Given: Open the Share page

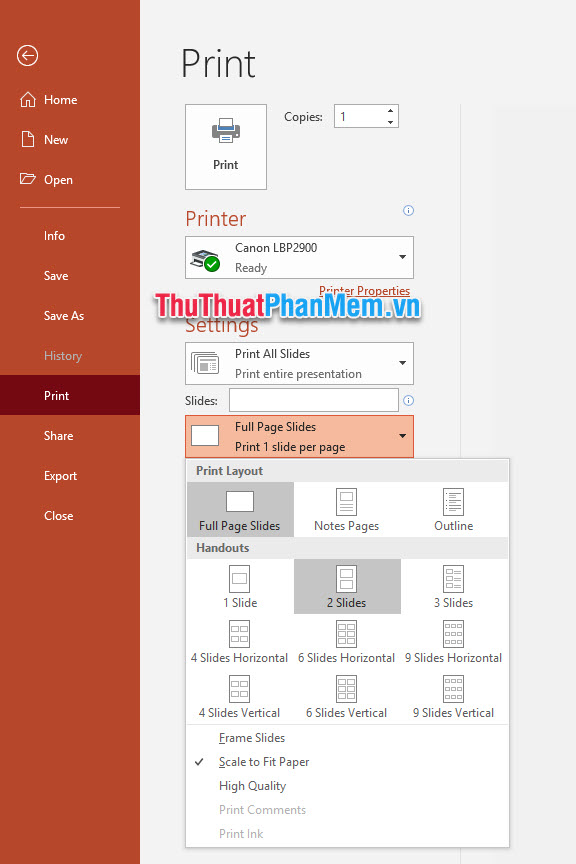Looking at the screenshot, I should pos(70,436).
